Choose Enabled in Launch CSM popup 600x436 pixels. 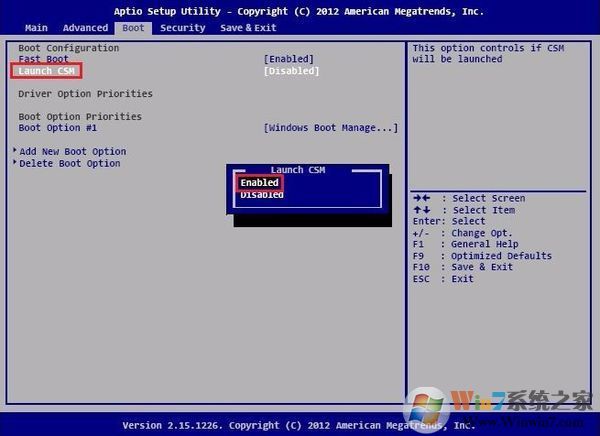[x=259, y=183]
